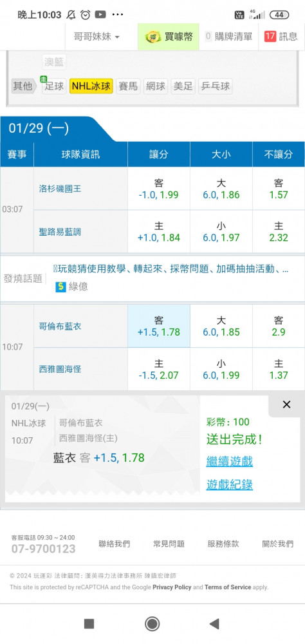Choose 西雅圖海怪 主 1.37 moneyline
Image resolution: width=305 pixels, height=644 pixels.
[x=279, y=369]
